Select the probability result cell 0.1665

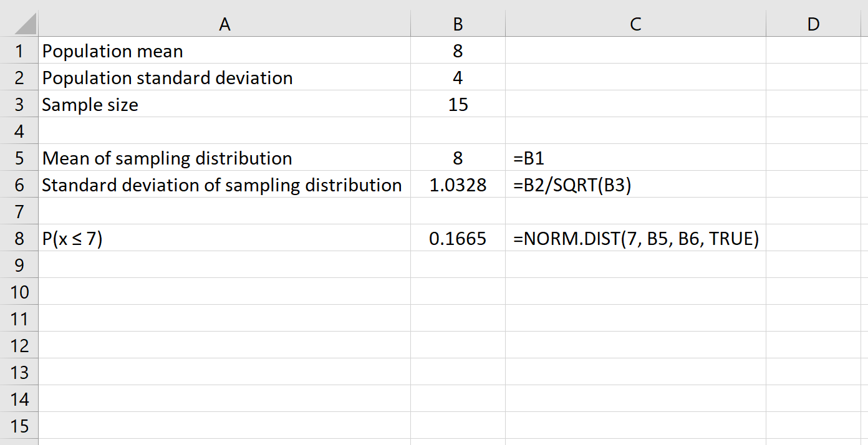click(457, 238)
